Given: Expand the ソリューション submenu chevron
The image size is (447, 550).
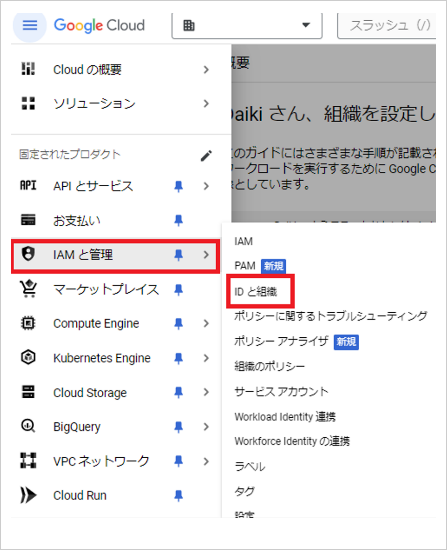Looking at the screenshot, I should (206, 104).
